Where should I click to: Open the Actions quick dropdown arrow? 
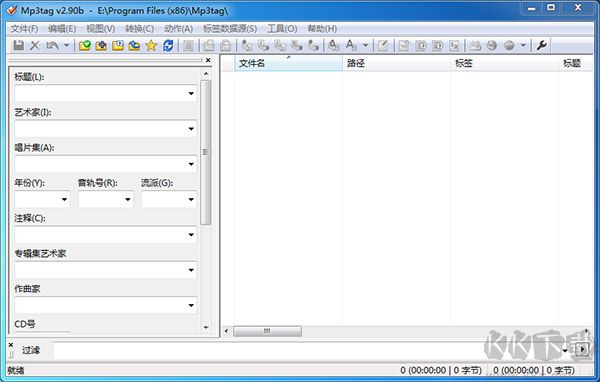click(x=366, y=46)
